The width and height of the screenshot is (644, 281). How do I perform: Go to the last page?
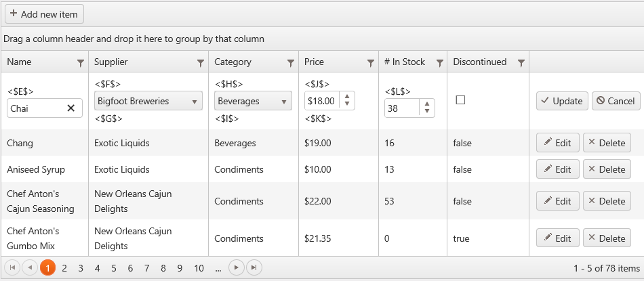(254, 268)
